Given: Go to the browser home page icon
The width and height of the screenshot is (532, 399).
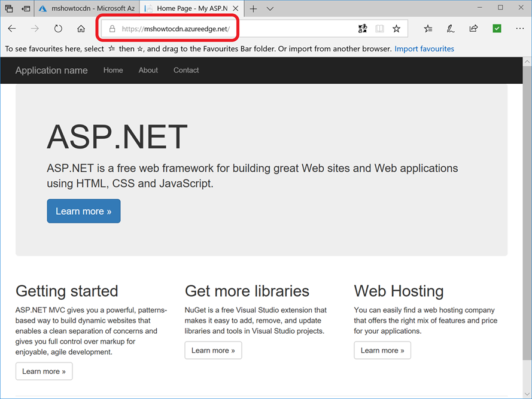Looking at the screenshot, I should 81,29.
